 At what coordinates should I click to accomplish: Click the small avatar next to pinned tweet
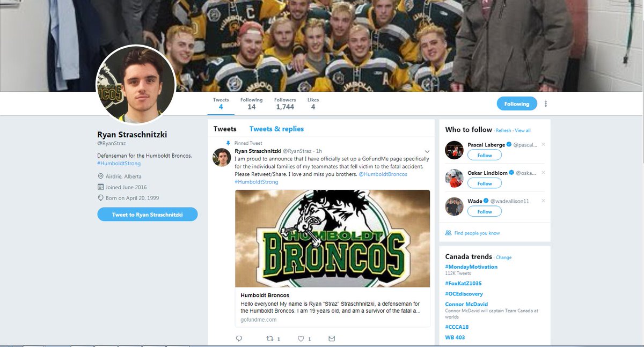click(222, 157)
